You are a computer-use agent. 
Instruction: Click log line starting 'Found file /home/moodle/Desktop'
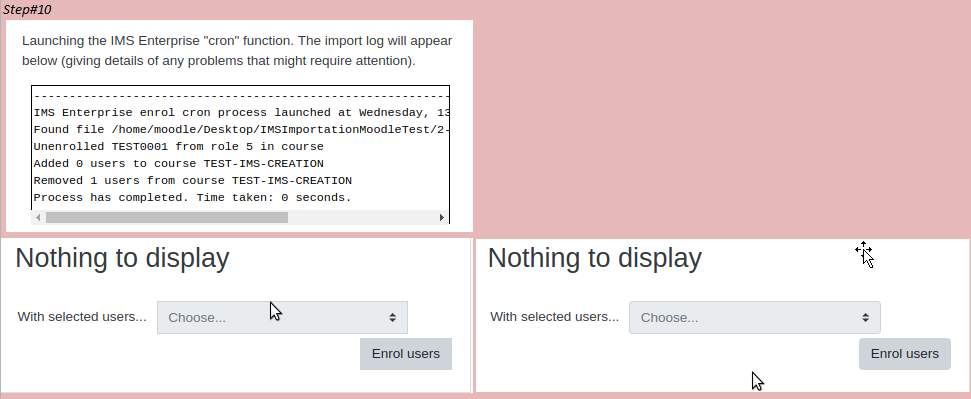[241, 129]
